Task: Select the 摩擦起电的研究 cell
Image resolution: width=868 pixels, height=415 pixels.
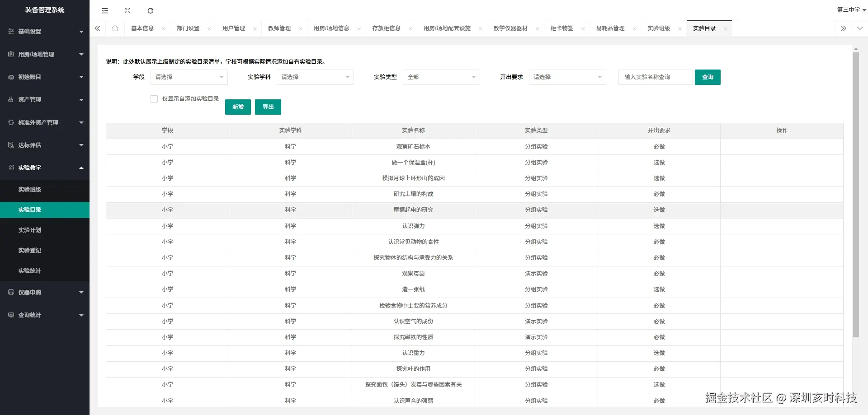Action: 413,210
